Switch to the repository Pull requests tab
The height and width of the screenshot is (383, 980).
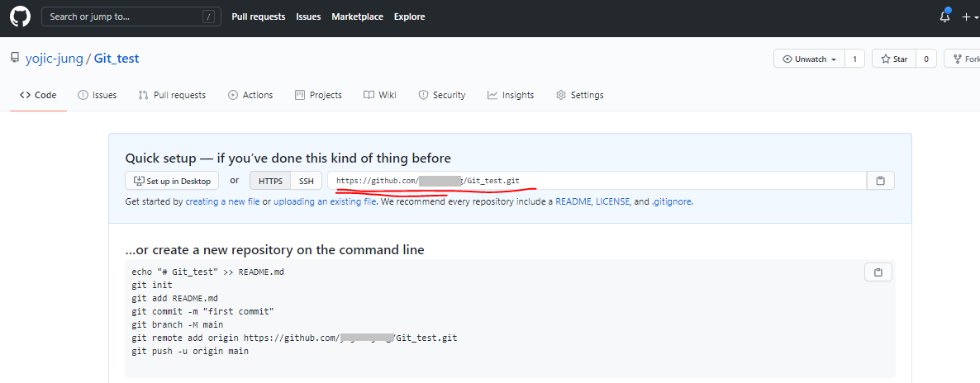pyautogui.click(x=172, y=95)
